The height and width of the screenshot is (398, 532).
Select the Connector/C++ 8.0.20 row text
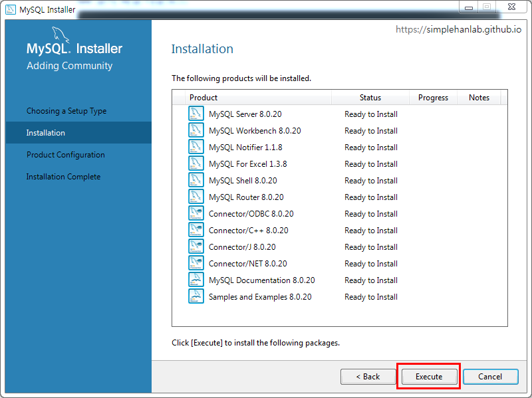click(248, 231)
